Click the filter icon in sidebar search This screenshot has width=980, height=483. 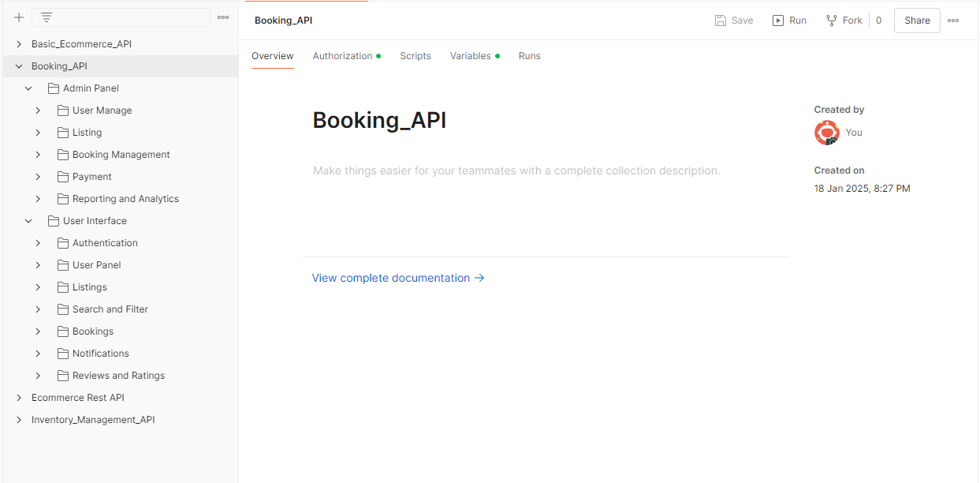click(x=47, y=17)
